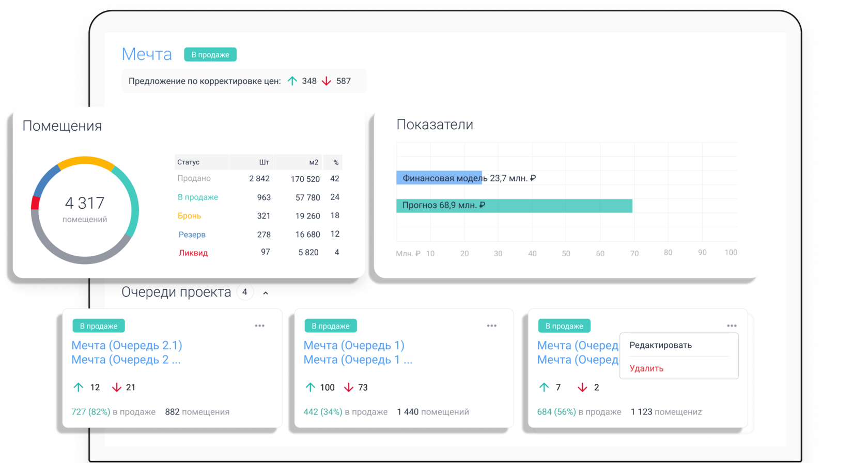Open the three-dot menu on Мечта (Очередь 1) card
Screen dimensions: 868x463
click(491, 326)
